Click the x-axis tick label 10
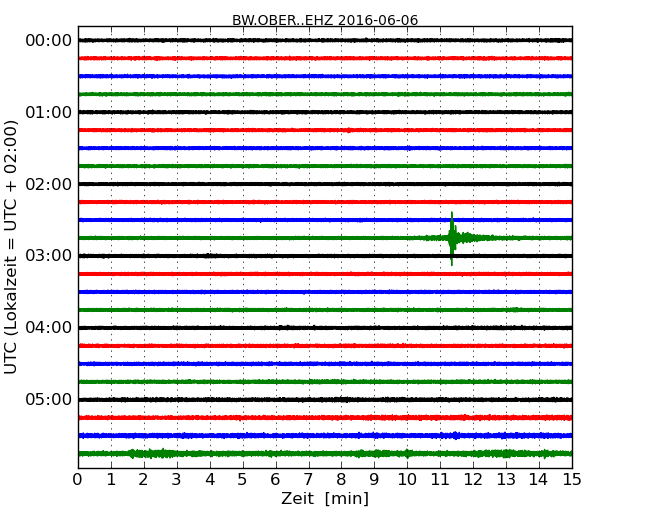Image resolution: width=650 pixels, height=520 pixels. tap(407, 479)
